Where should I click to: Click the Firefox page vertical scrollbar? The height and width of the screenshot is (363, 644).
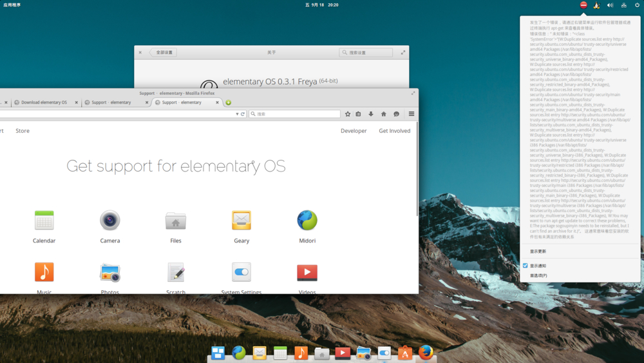point(417,168)
